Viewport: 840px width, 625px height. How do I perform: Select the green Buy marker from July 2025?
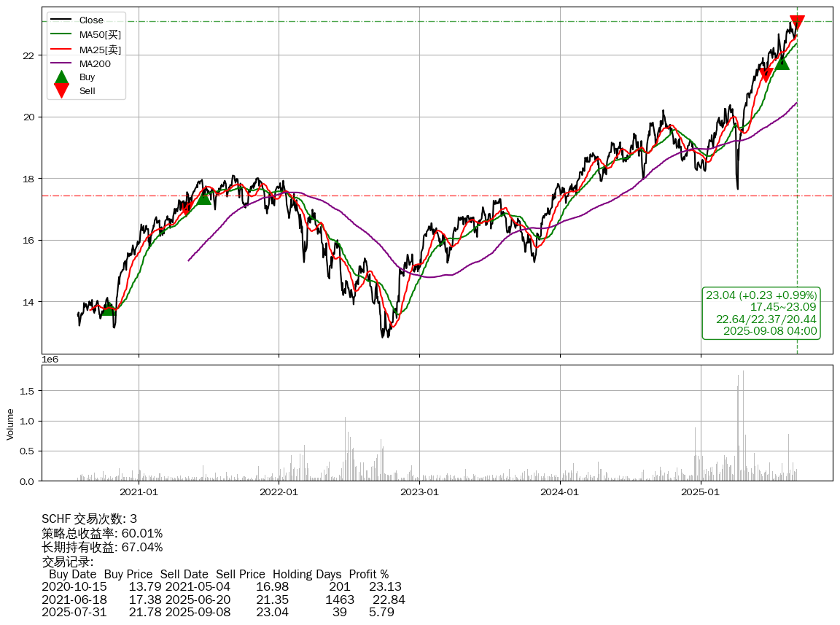(x=782, y=62)
